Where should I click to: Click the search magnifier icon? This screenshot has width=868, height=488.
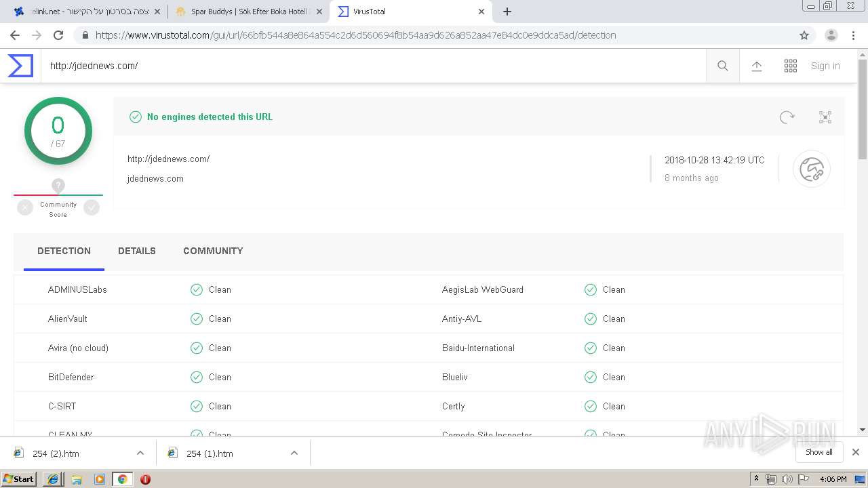click(723, 66)
